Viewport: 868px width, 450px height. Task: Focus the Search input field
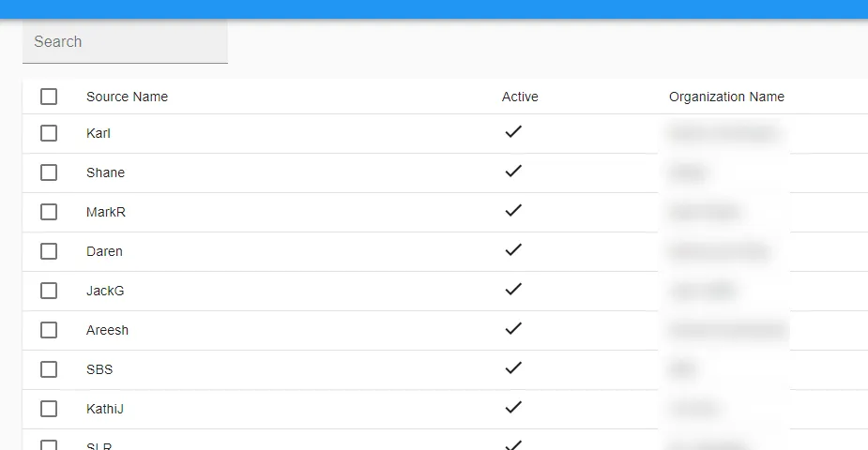click(x=125, y=42)
